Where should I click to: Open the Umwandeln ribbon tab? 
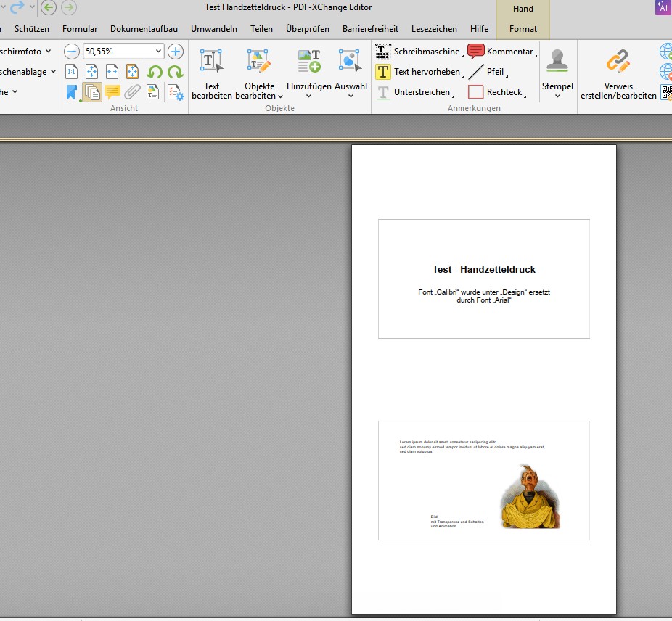[214, 29]
